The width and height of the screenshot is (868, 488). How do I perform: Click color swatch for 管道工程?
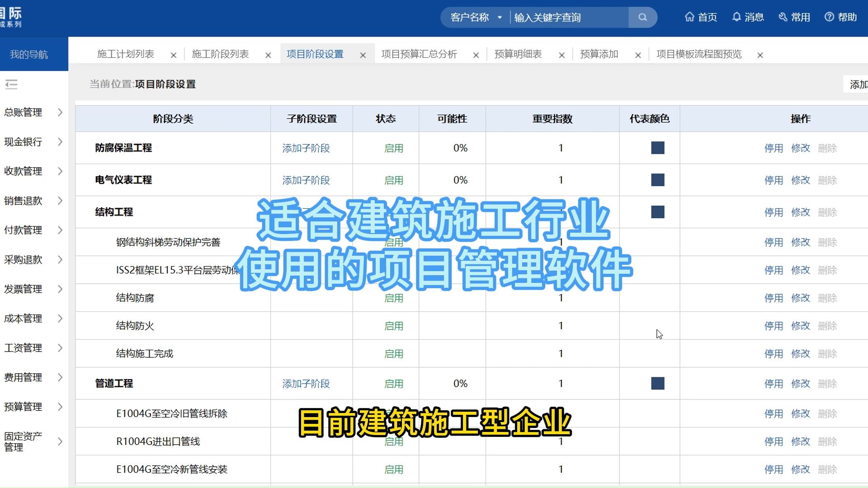[x=658, y=383]
